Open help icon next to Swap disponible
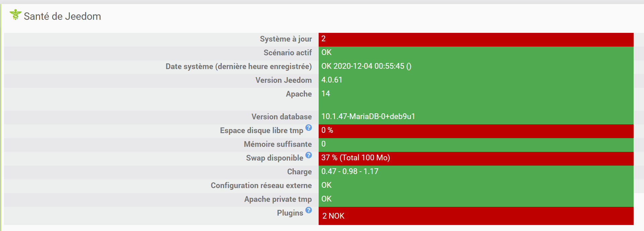The image size is (644, 231). (x=309, y=155)
